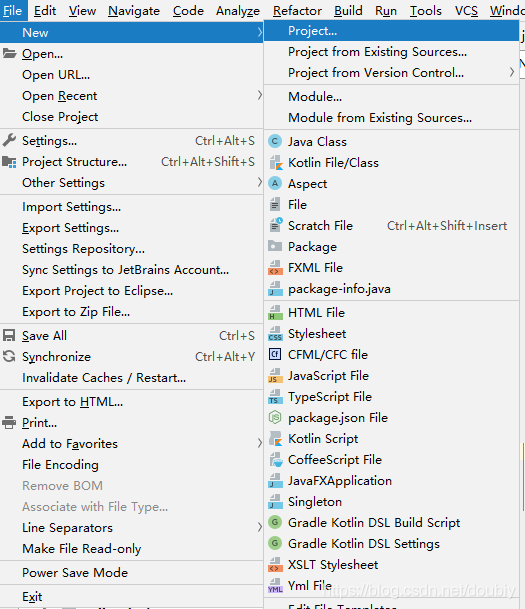Click the Gradle Kotlin DSL Build Script icon
The image size is (525, 609).
275,522
